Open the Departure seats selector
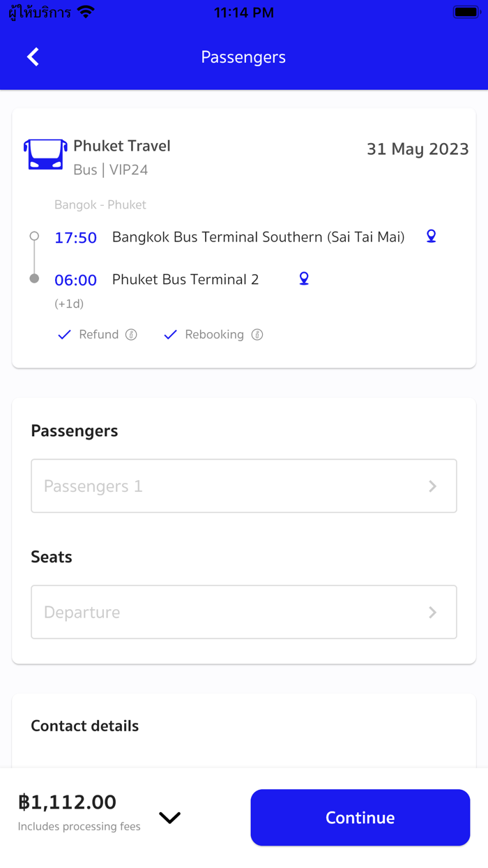 click(243, 612)
